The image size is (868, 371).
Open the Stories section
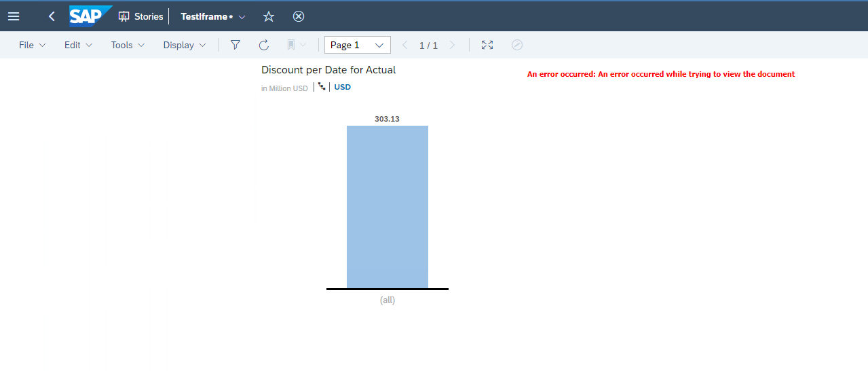pyautogui.click(x=141, y=16)
